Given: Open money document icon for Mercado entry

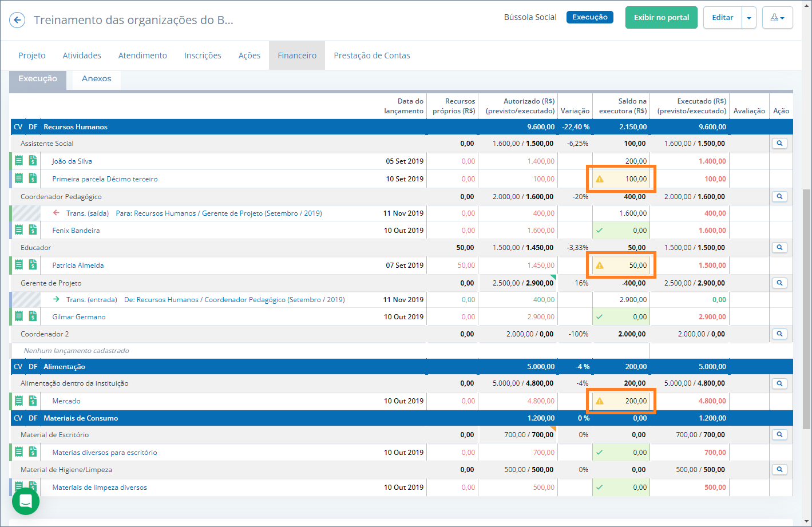Looking at the screenshot, I should (x=33, y=401).
